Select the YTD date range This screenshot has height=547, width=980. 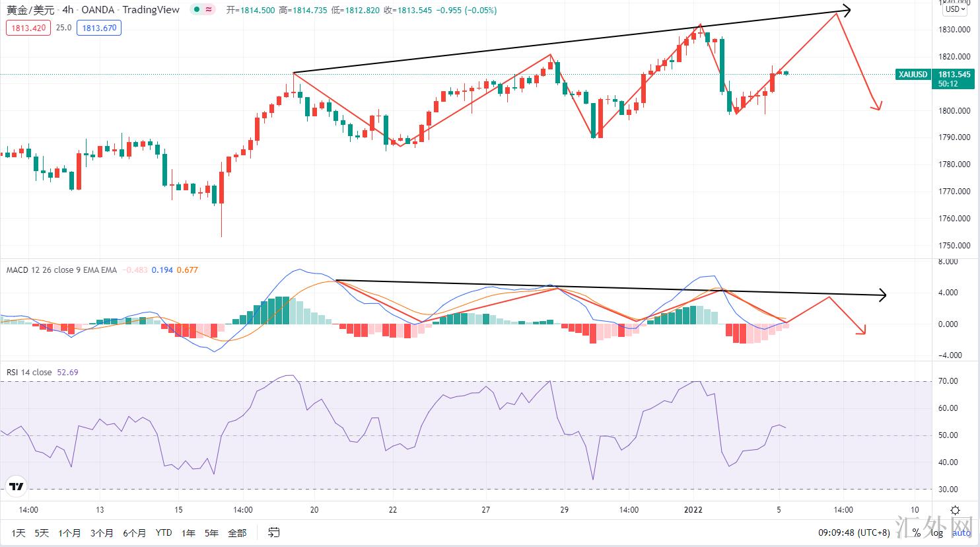pos(163,533)
